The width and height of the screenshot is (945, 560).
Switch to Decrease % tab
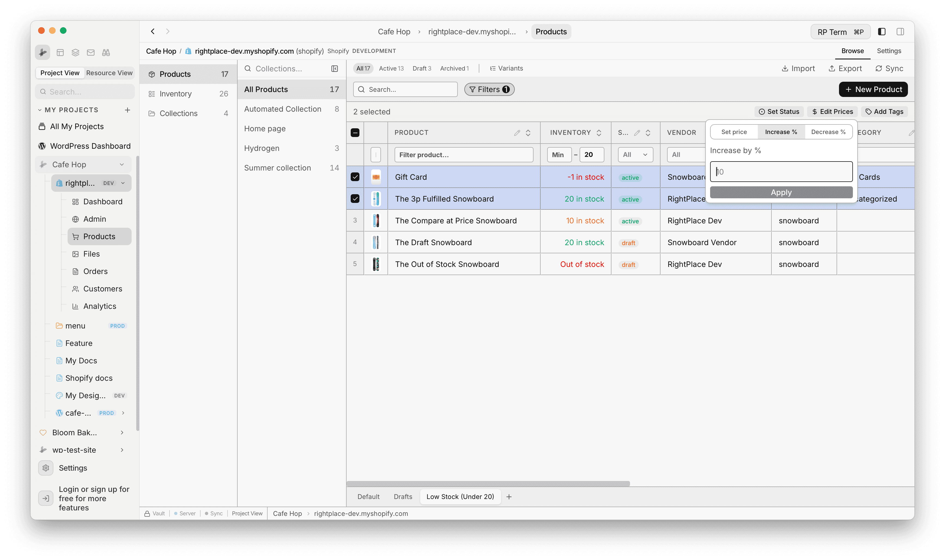828,132
